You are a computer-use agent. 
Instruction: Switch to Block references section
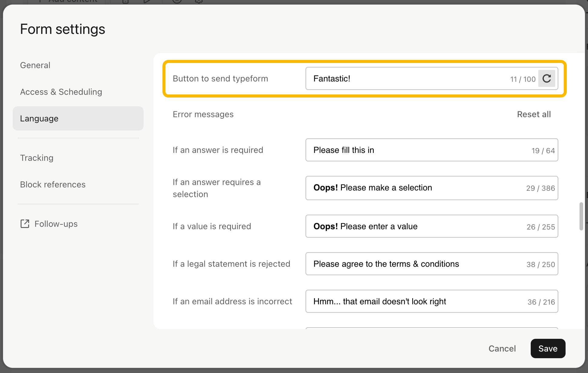pyautogui.click(x=53, y=184)
